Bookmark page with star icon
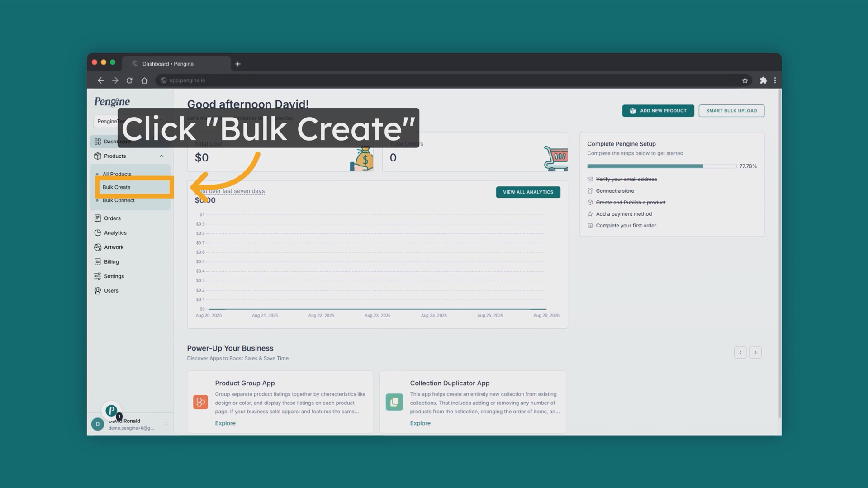Image resolution: width=868 pixels, height=488 pixels. (x=745, y=81)
